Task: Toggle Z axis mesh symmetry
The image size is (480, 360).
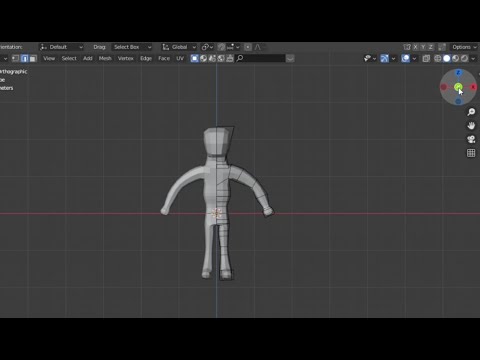Action: point(431,47)
